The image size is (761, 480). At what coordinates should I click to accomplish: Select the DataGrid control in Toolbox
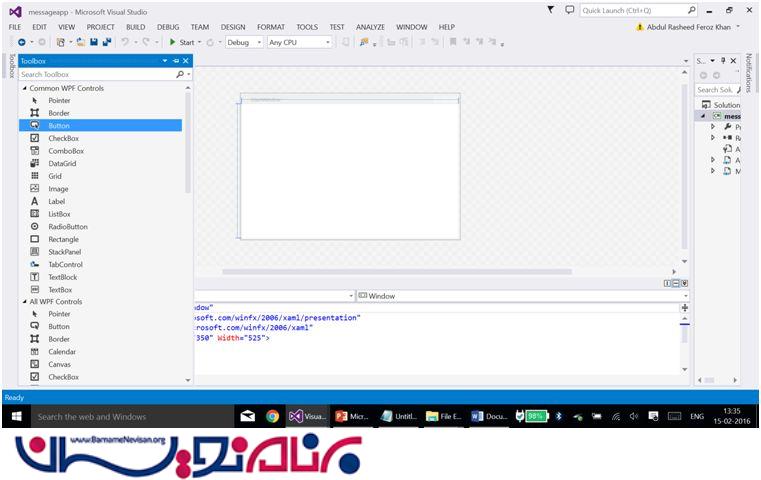click(x=62, y=163)
